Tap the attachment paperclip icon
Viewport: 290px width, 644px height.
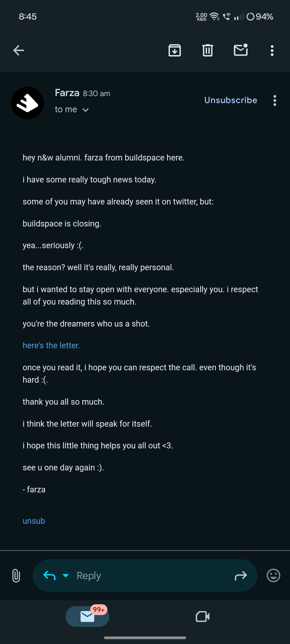tap(16, 576)
